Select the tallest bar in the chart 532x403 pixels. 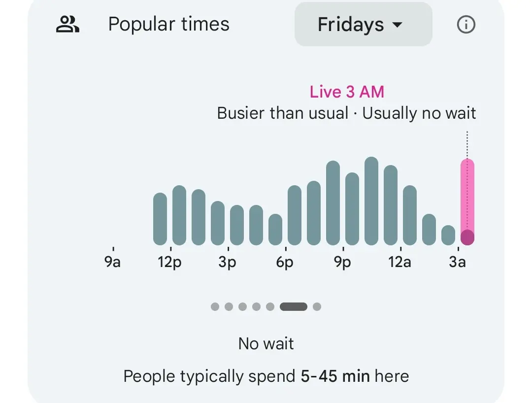coord(371,201)
